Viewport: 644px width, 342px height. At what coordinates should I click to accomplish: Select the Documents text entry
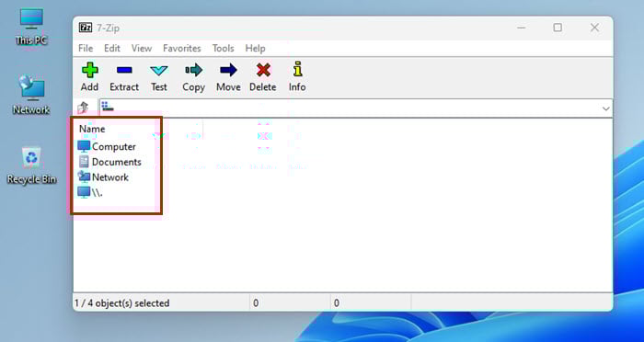pos(117,162)
